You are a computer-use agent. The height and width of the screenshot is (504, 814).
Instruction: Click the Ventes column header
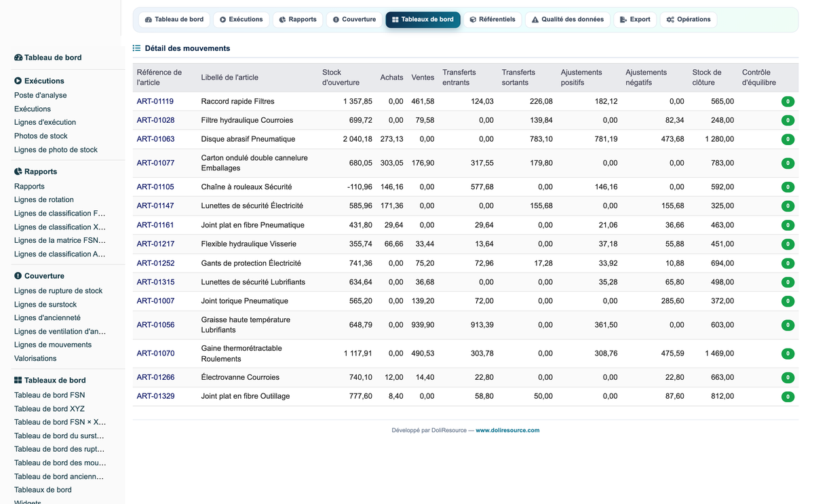pyautogui.click(x=423, y=77)
